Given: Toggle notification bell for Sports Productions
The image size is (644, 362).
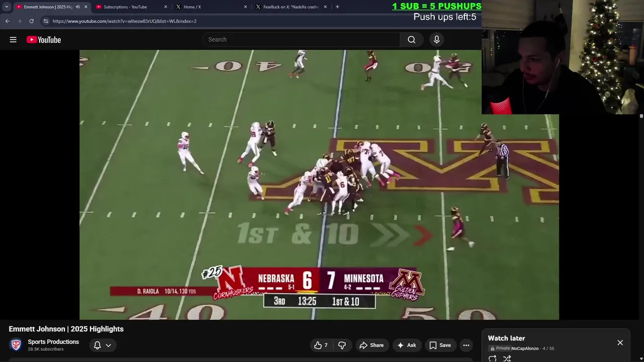Looking at the screenshot, I should 98,345.
